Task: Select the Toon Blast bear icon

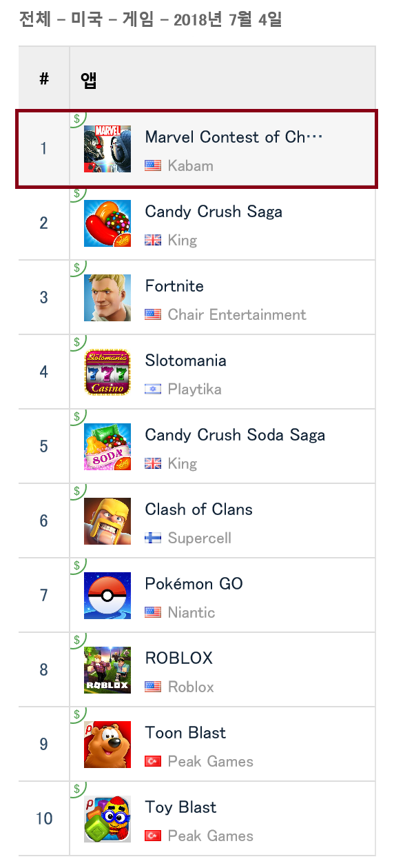Action: click(107, 744)
